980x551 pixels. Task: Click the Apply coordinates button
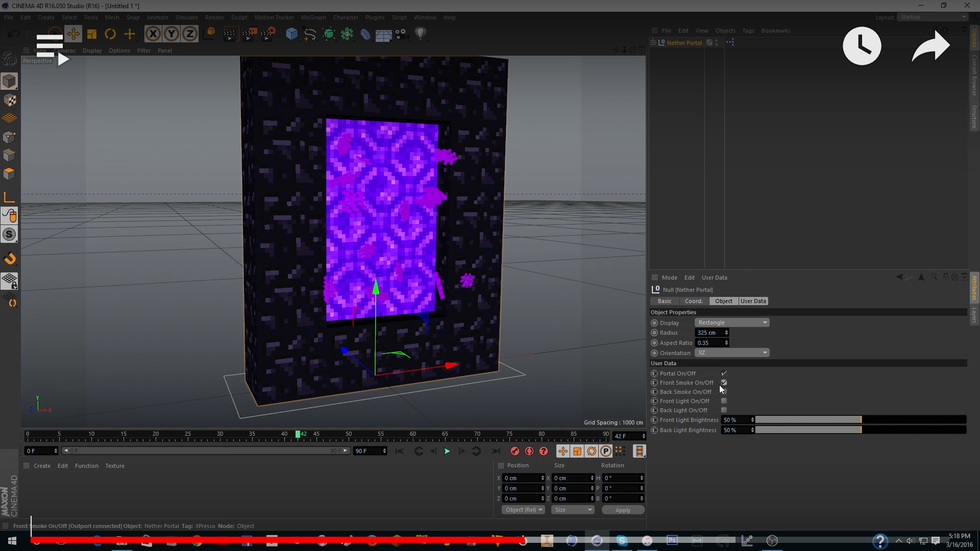point(623,510)
